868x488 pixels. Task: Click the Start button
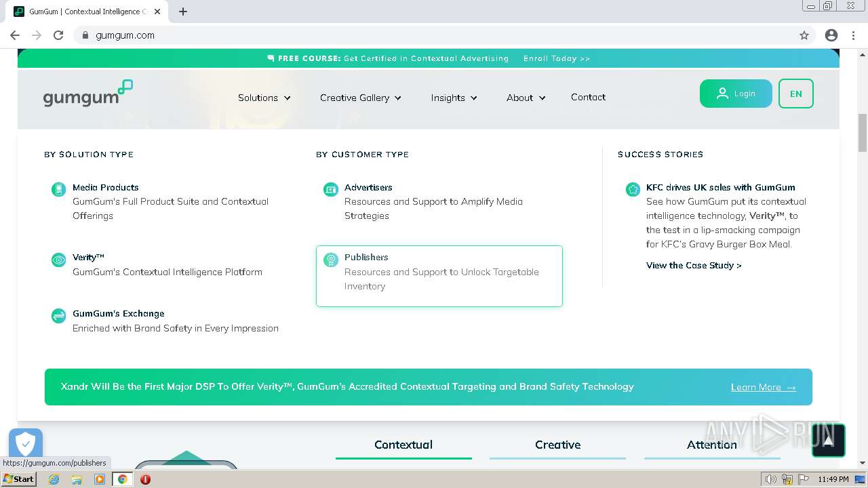18,479
